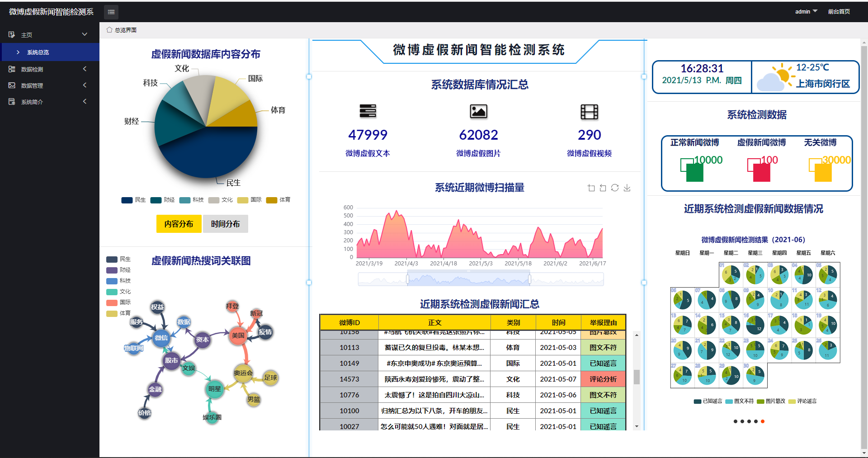Click the 评论分析 cell for ID 14573
868x458 pixels.
pyautogui.click(x=603, y=379)
